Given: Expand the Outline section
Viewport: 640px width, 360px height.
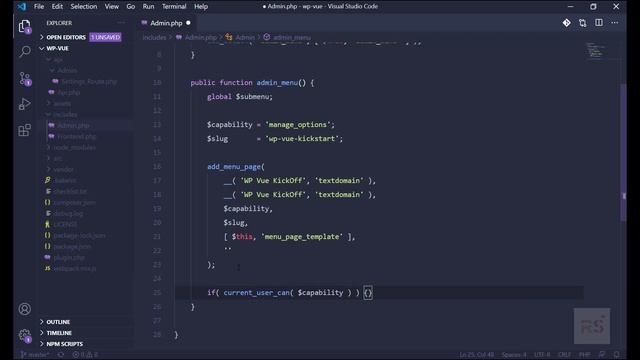Looking at the screenshot, I should 58,322.
